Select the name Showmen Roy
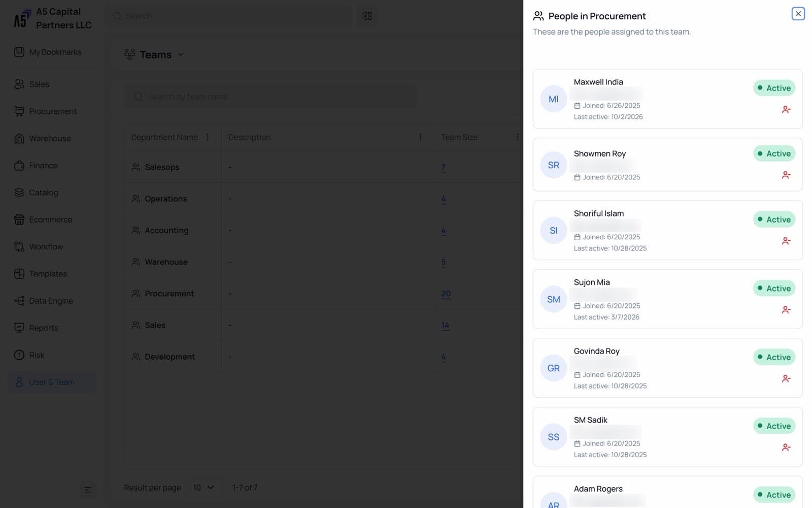812x508 pixels. (599, 153)
